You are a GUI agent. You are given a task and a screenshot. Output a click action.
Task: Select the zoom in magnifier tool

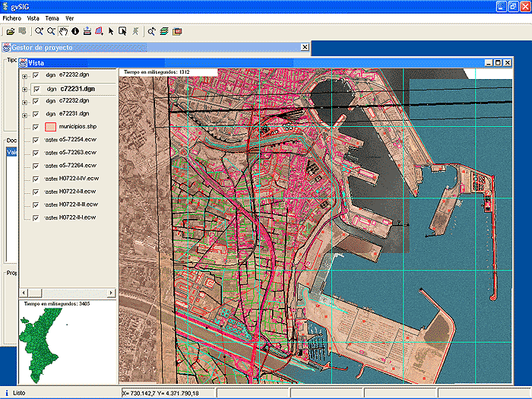[x=39, y=32]
